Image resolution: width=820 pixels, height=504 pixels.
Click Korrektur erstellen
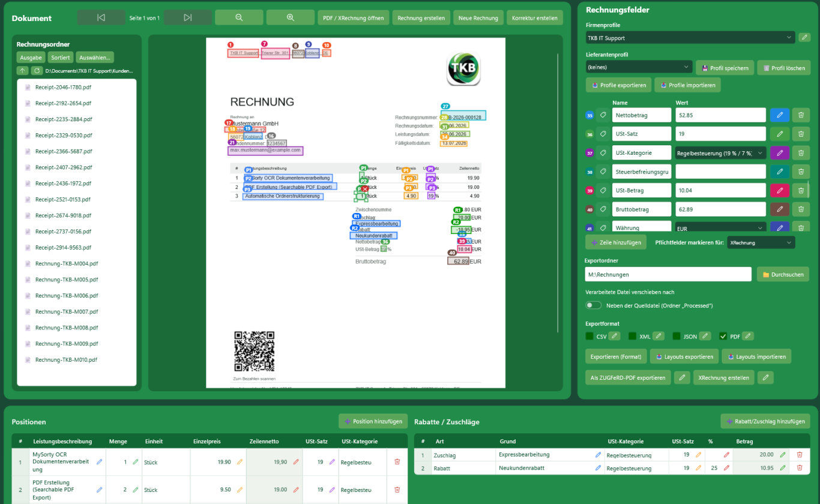(x=534, y=17)
